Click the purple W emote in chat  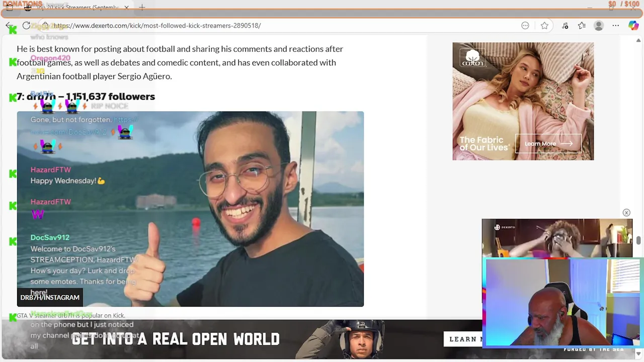tap(38, 214)
